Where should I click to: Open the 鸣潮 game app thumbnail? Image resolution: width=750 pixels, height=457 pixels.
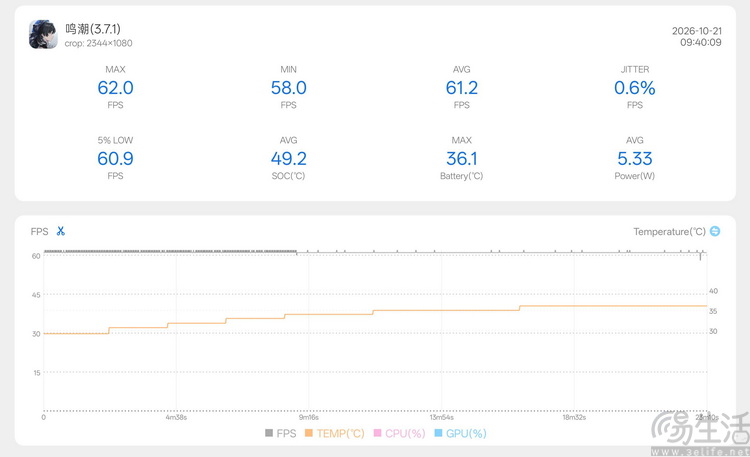44,34
